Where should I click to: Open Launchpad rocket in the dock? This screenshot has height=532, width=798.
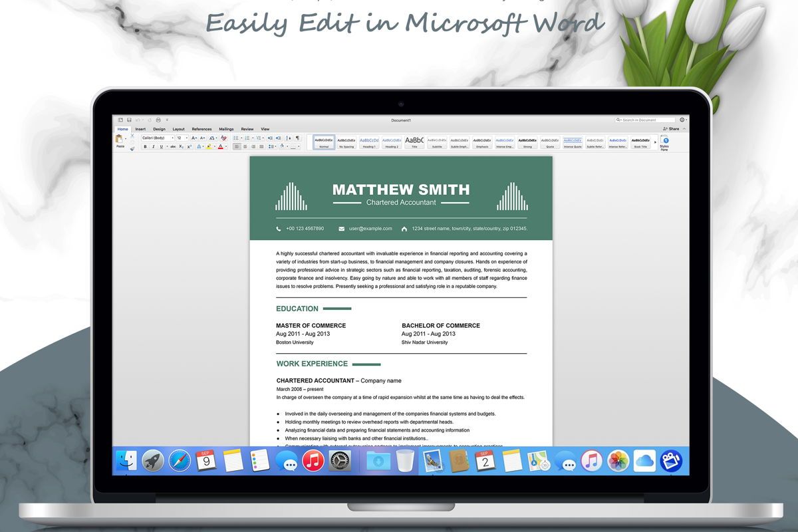[x=152, y=460]
